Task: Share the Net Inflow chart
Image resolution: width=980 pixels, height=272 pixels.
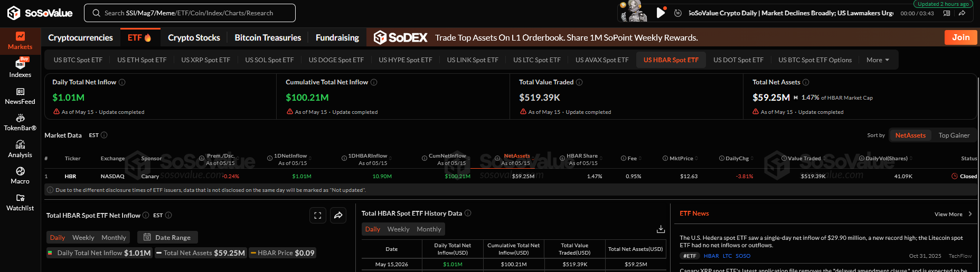Action: [338, 215]
